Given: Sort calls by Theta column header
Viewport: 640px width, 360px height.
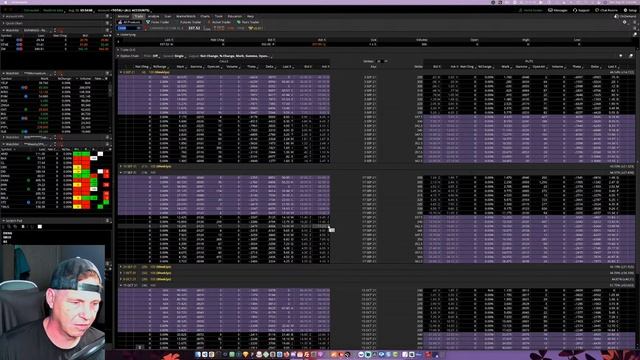Looking at the screenshot, I should [251, 67].
